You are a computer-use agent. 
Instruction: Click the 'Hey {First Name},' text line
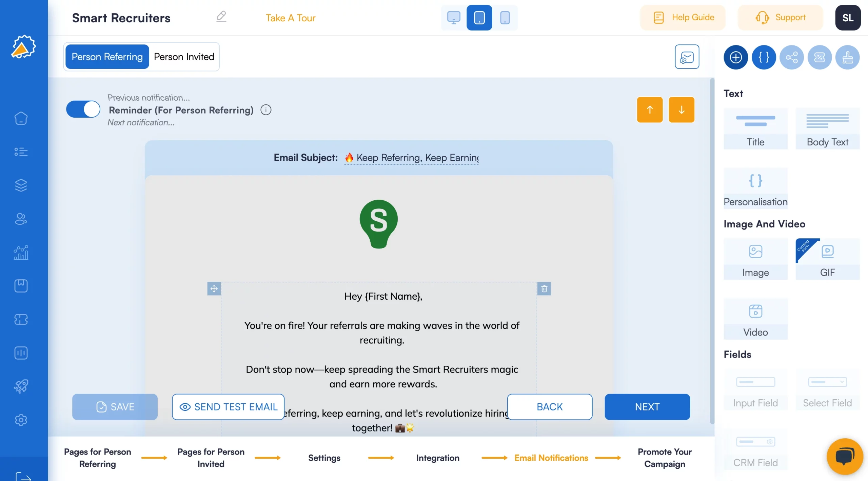click(x=383, y=296)
